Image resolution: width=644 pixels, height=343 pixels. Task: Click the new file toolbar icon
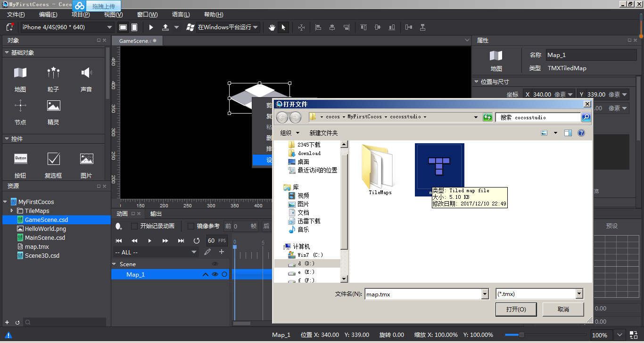coord(10,27)
